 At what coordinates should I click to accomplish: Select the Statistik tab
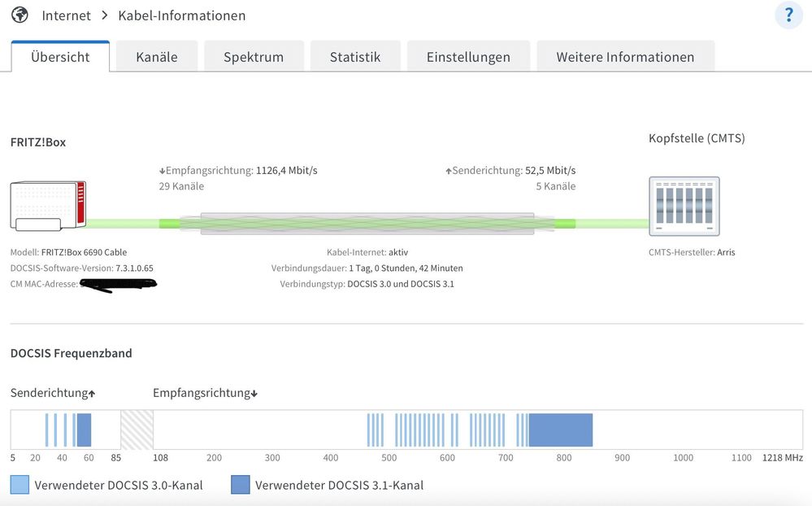tap(355, 57)
